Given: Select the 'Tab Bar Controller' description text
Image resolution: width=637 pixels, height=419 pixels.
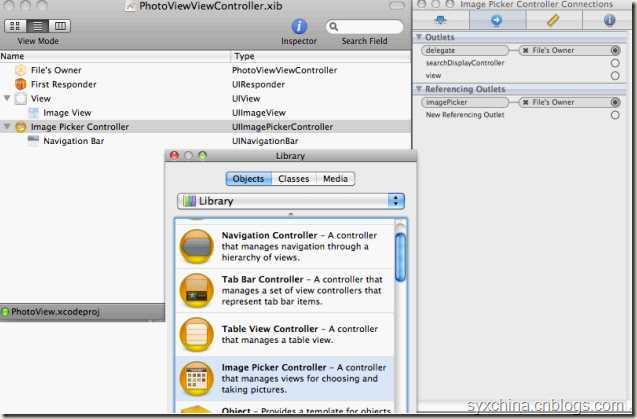Looking at the screenshot, I should 302,291.
